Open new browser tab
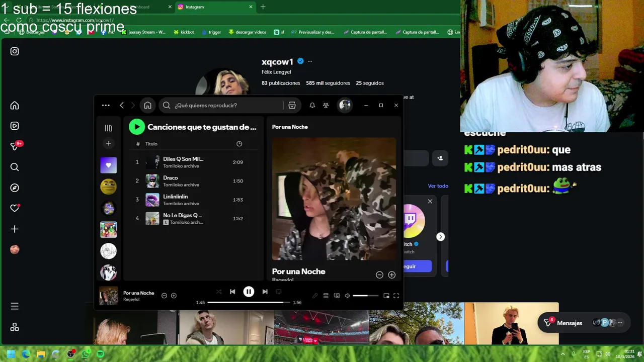This screenshot has height=362, width=644. [x=263, y=7]
